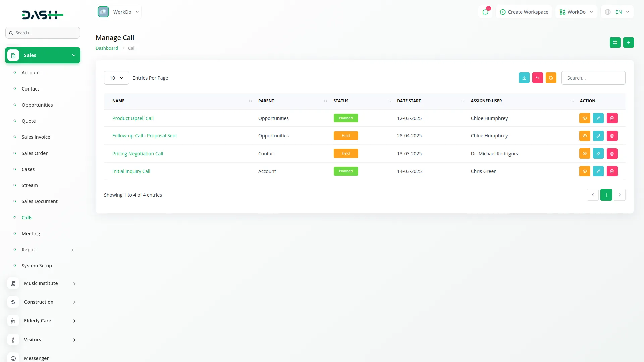The width and height of the screenshot is (644, 362).
Task: Open the Initial Inquiry Call link
Action: pos(131,171)
